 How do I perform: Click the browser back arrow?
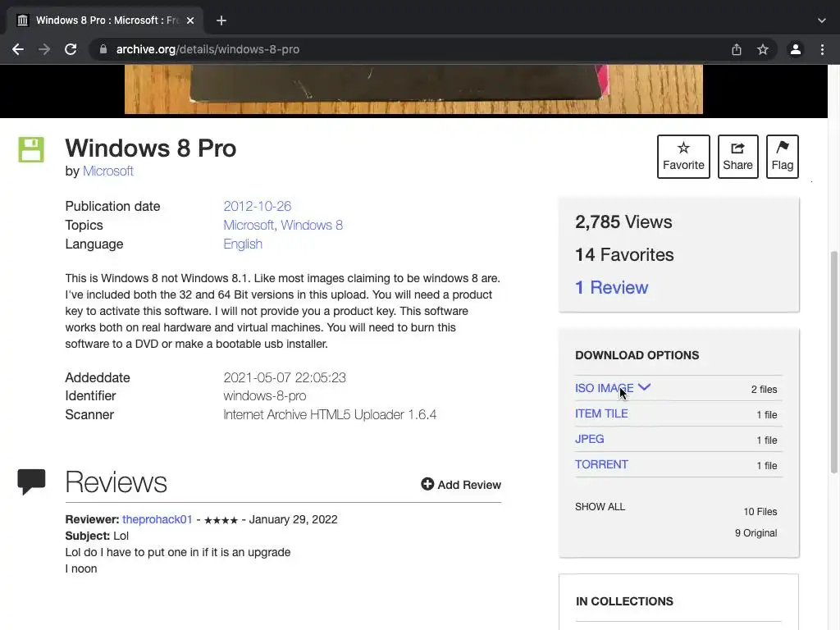18,49
